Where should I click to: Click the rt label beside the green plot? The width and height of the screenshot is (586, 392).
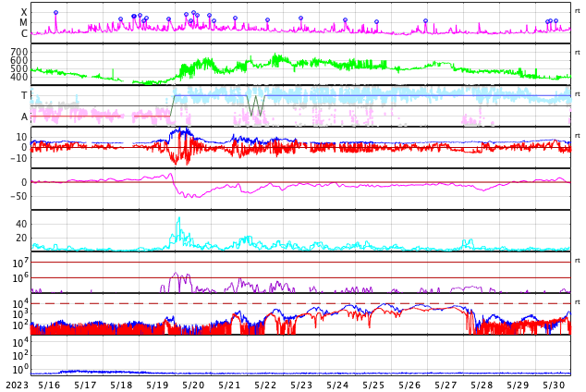click(x=577, y=52)
